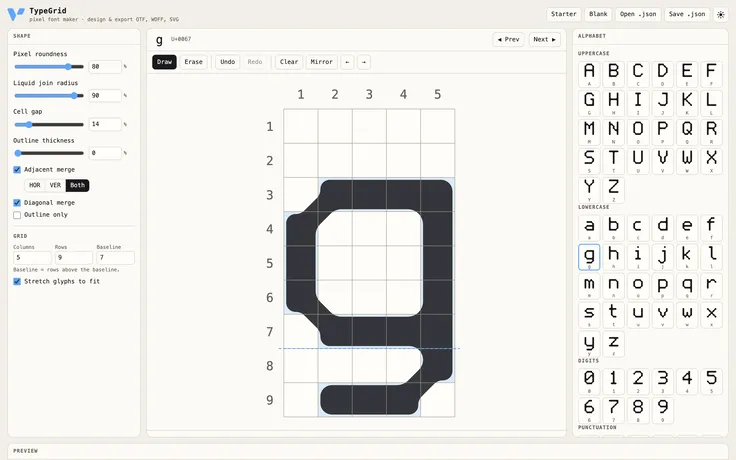Go to next glyph with Next
736x460 pixels.
[544, 39]
